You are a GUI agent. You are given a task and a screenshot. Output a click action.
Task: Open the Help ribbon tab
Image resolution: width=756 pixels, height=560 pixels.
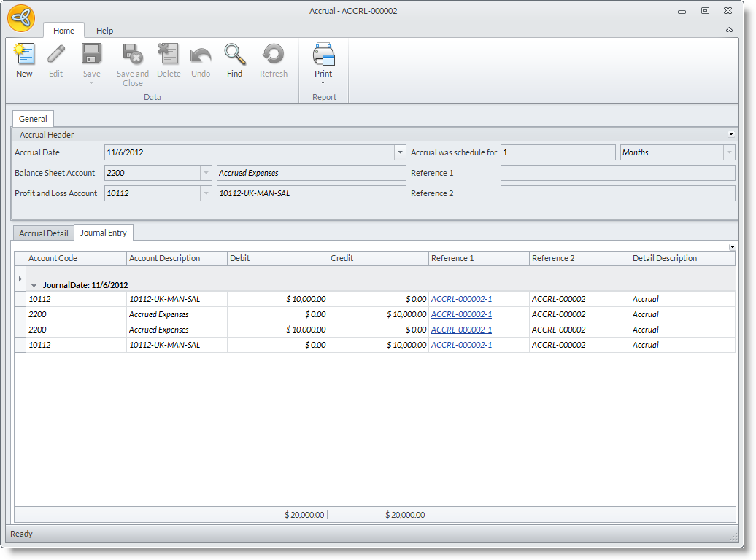coord(105,31)
